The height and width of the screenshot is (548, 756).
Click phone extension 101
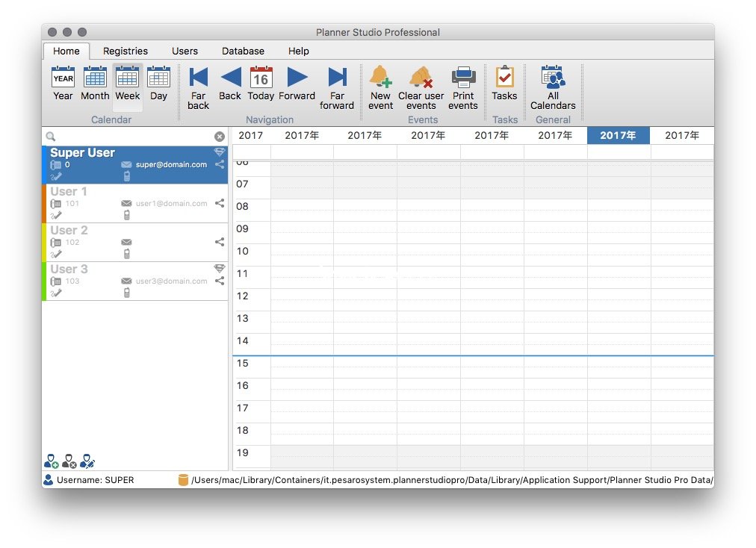[72, 203]
